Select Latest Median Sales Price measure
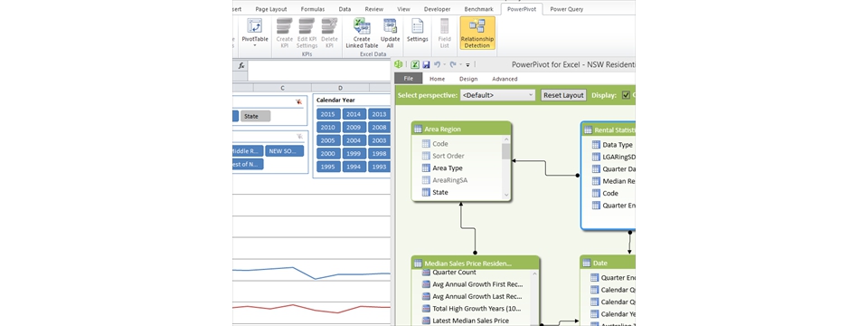 click(x=471, y=321)
